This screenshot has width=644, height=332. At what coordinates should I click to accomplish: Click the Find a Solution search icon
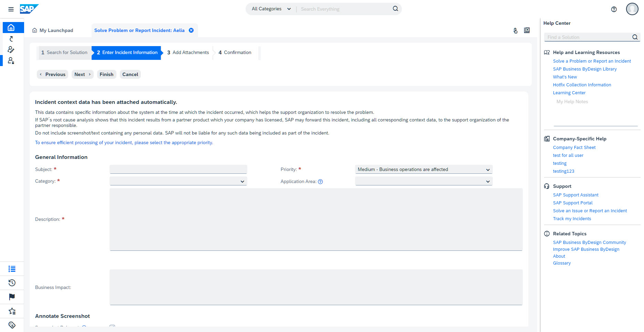tap(635, 37)
